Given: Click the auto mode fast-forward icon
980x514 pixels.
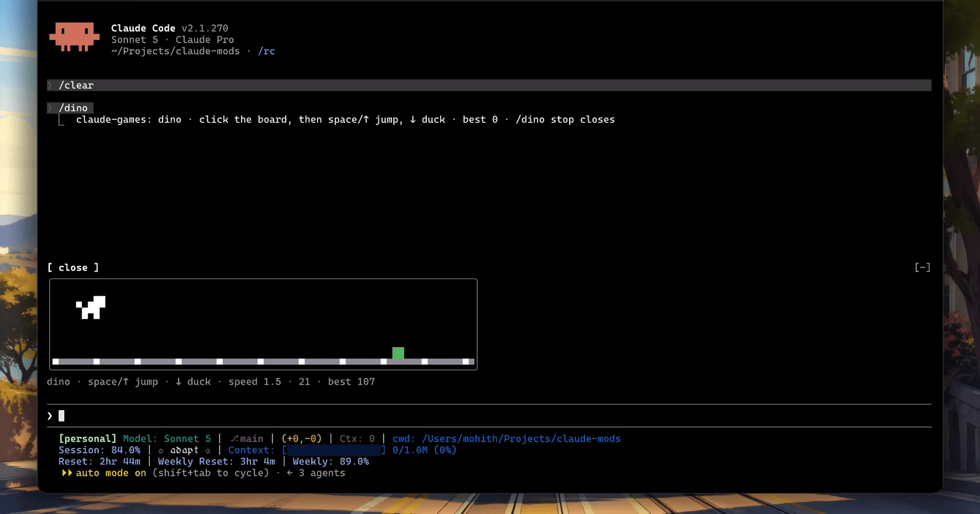Looking at the screenshot, I should click(x=67, y=473).
